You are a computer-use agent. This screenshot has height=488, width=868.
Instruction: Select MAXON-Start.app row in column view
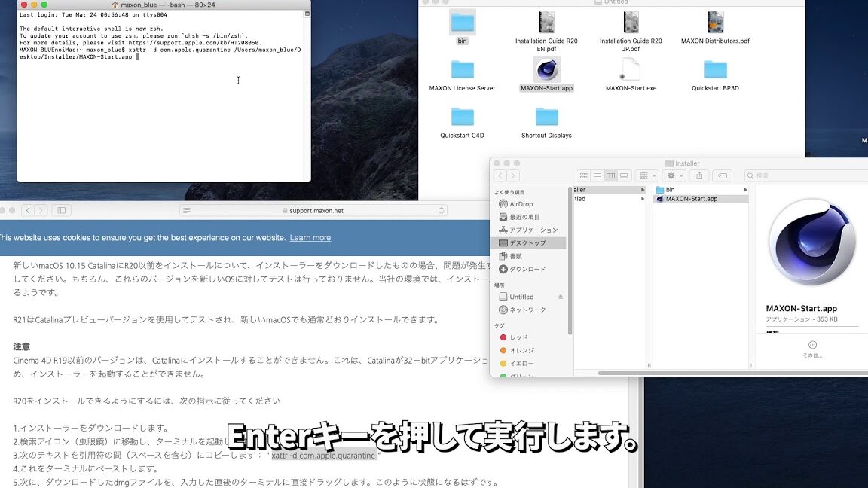(x=701, y=199)
